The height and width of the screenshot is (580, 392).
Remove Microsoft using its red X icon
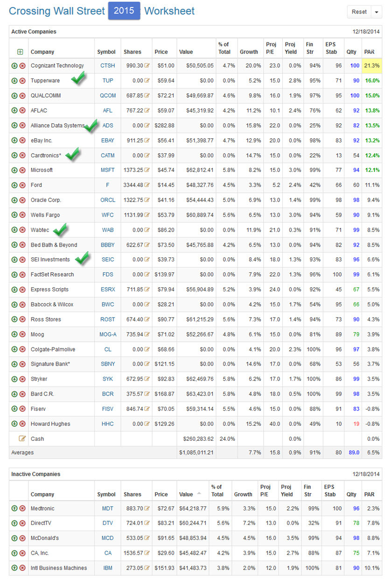pos(22,170)
